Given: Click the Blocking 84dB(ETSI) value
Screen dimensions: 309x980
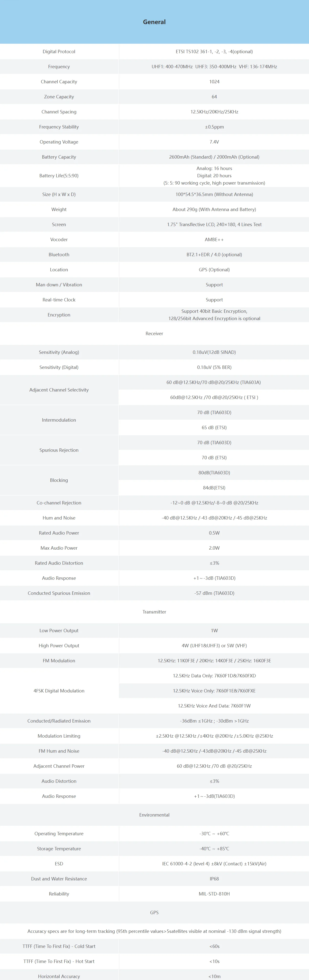Looking at the screenshot, I should point(214,487).
